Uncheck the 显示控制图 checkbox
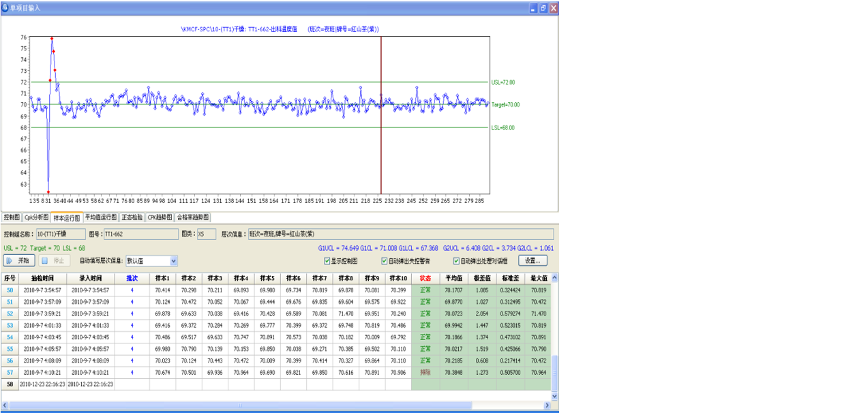 (327, 261)
